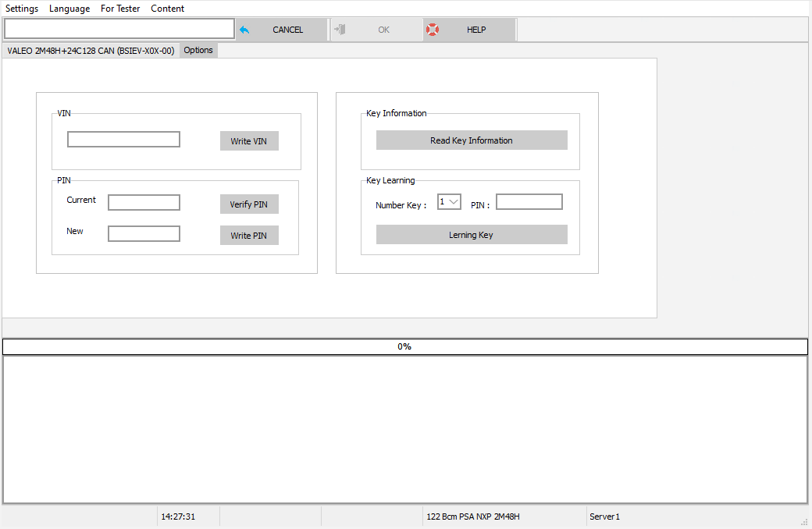
Task: Click the Verify PIN button
Action: [x=249, y=204]
